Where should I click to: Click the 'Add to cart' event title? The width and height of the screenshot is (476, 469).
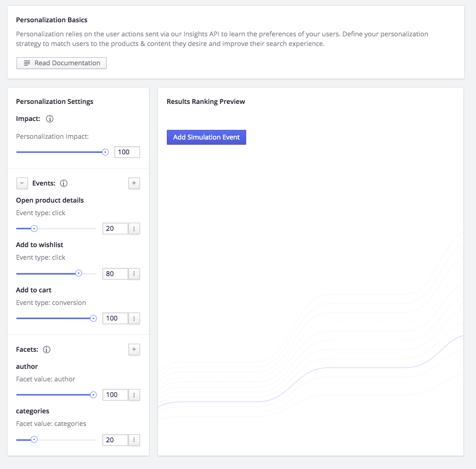(34, 290)
